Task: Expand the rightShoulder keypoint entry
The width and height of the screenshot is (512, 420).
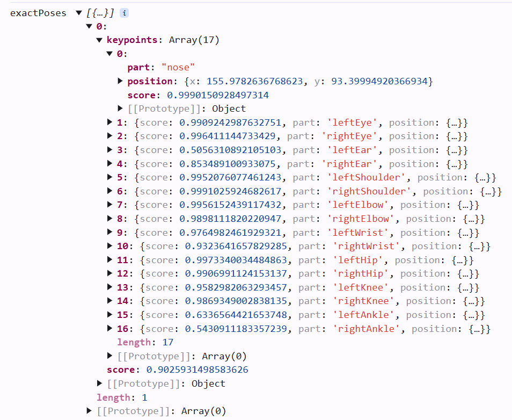Action: click(110, 191)
